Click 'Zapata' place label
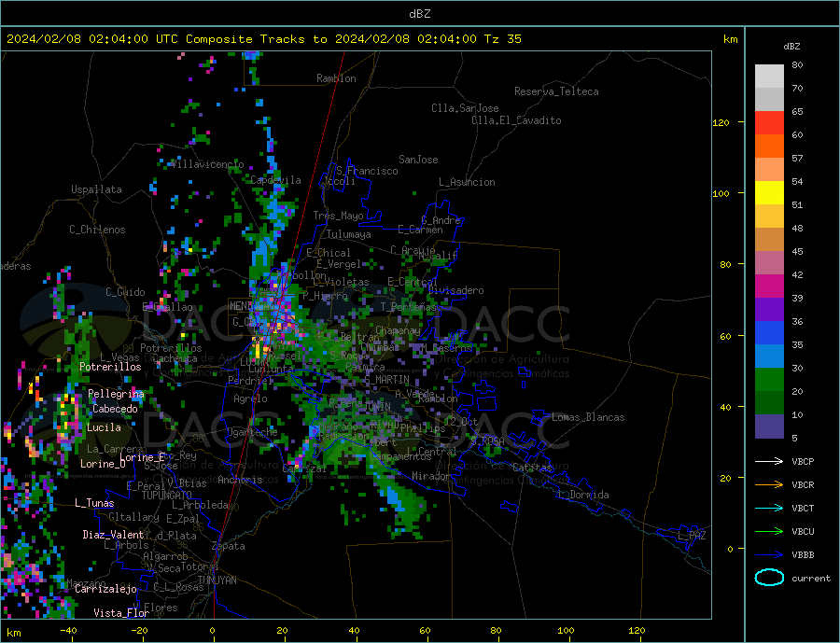The image size is (840, 643). (x=229, y=546)
